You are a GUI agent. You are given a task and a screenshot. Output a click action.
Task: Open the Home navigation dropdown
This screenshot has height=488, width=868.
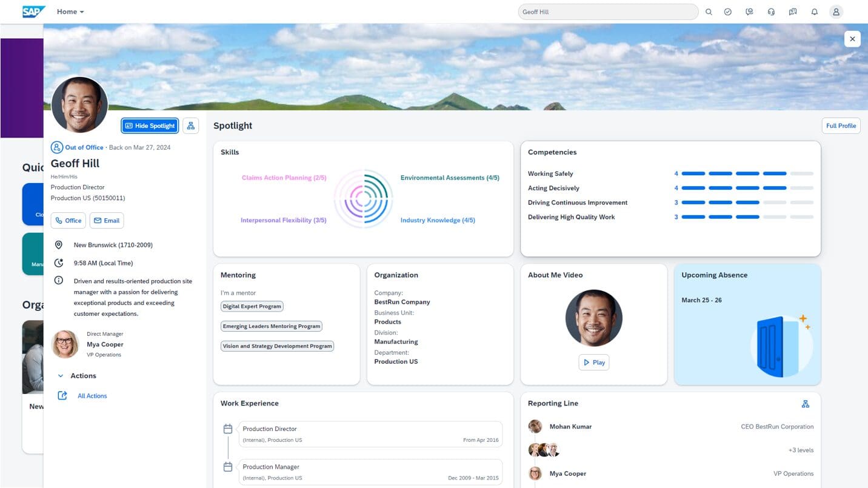point(69,12)
